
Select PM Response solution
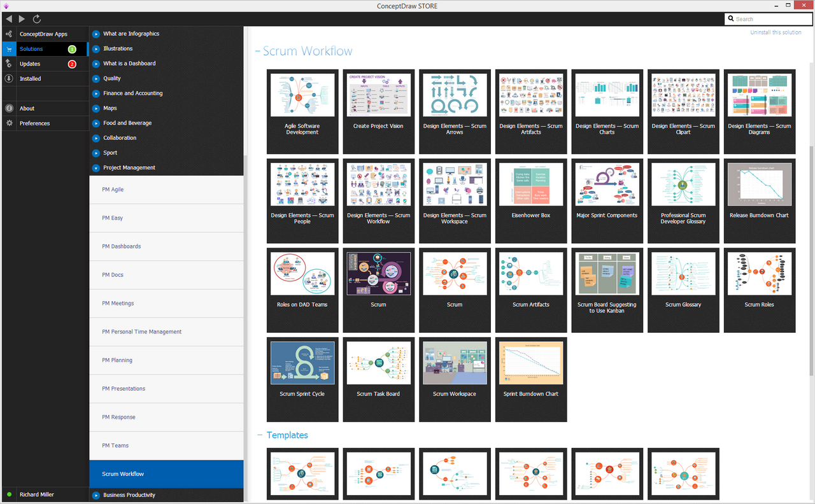tap(166, 417)
